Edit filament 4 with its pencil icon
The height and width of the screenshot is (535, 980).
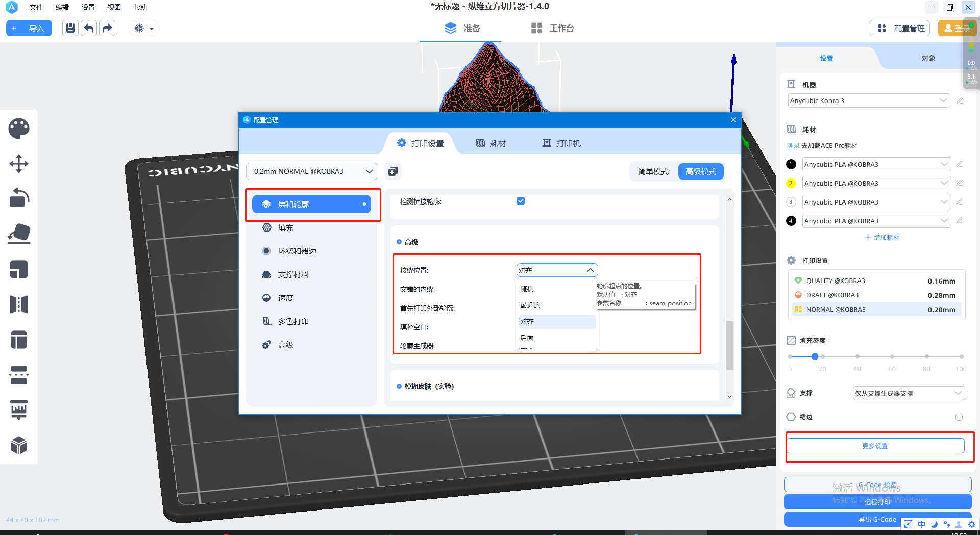960,221
